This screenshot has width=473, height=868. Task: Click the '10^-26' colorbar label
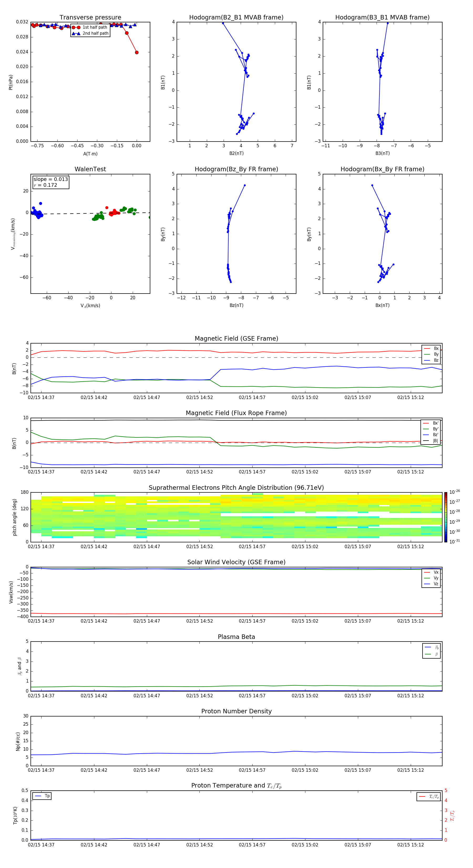click(455, 492)
